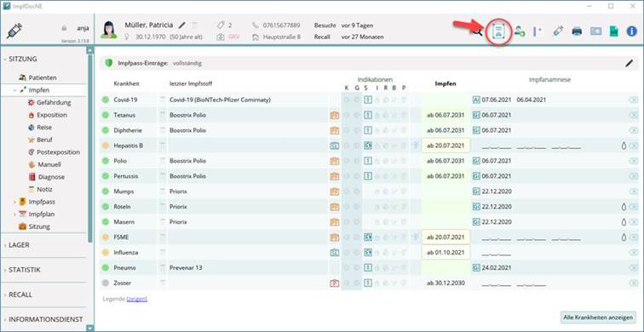This screenshot has height=332, width=644.
Task: Open the blue info icon
Action: point(632,31)
